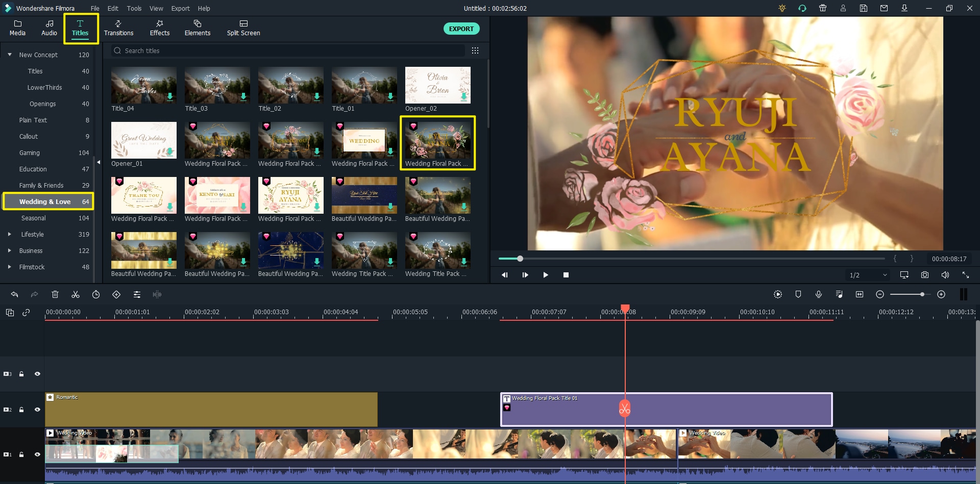Open the audio waveform beat tool
This screenshot has width=980, height=484.
click(x=157, y=294)
